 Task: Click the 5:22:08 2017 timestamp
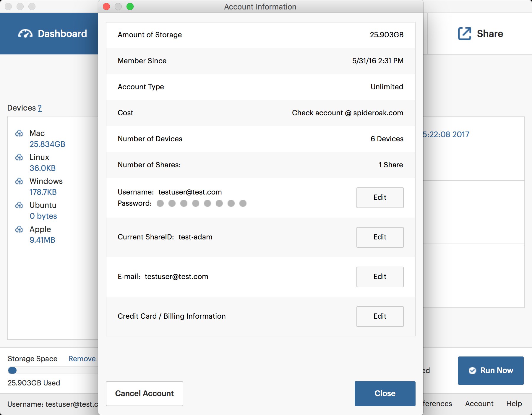tap(446, 134)
